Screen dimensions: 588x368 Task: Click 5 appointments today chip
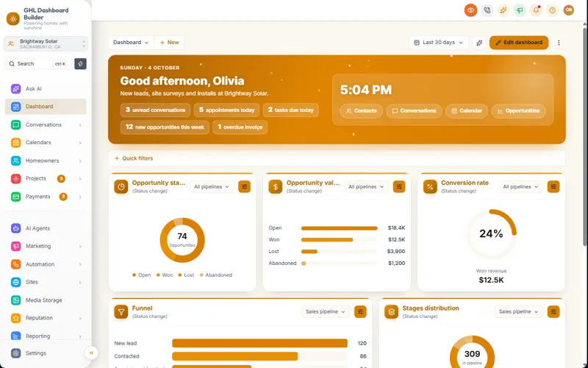point(226,110)
